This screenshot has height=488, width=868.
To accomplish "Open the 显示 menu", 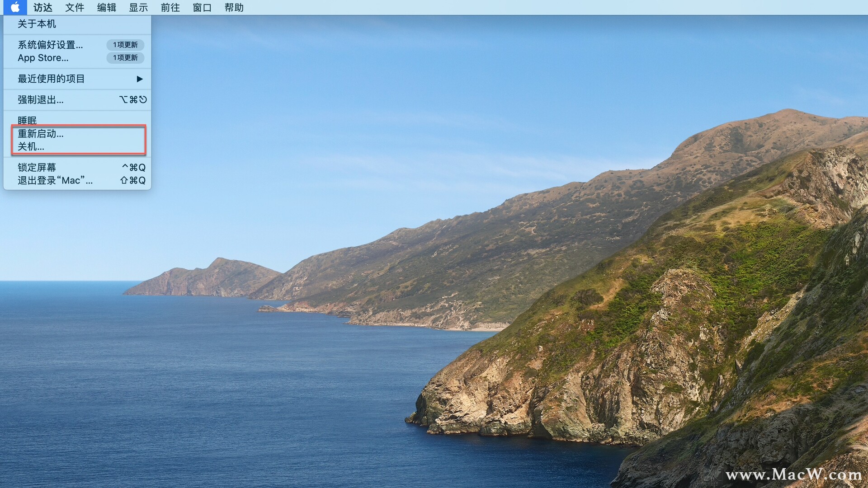I will (x=138, y=8).
